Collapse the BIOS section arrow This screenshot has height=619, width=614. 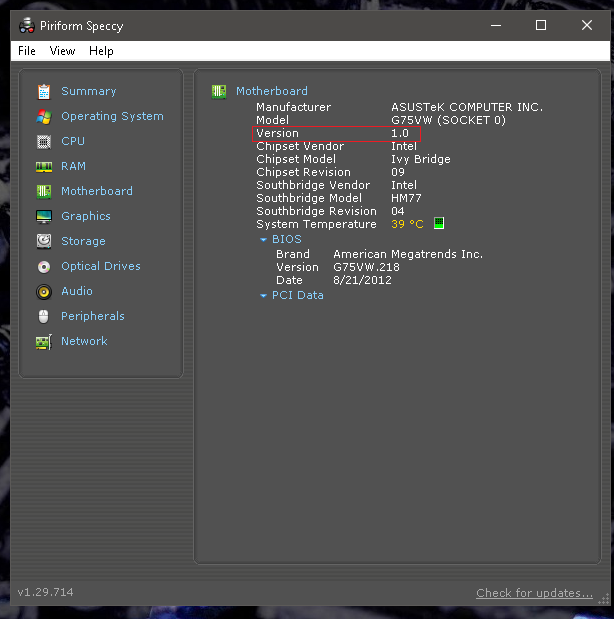point(263,240)
